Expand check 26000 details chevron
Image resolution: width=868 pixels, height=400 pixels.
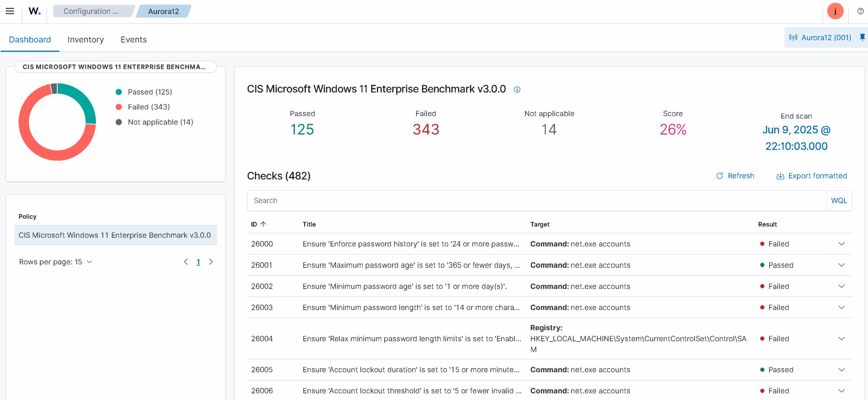pyautogui.click(x=841, y=244)
